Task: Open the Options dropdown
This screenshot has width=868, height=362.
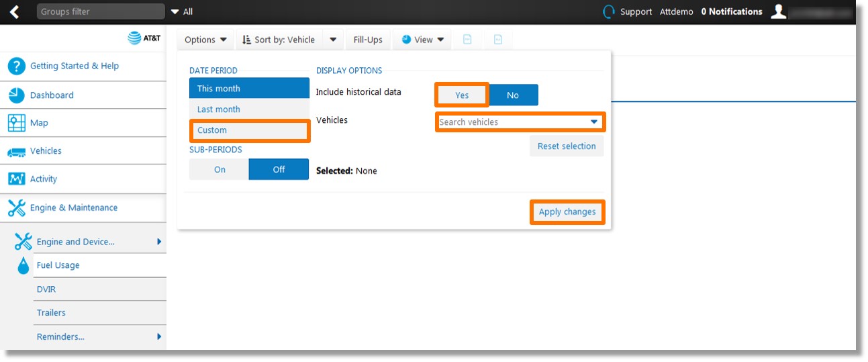Action: pos(206,40)
